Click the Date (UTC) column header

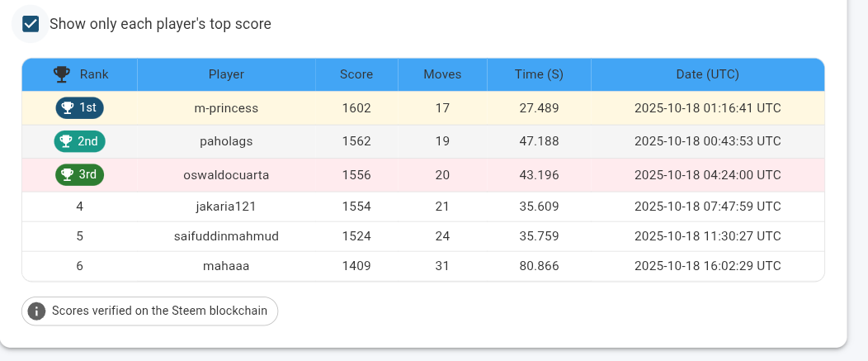point(707,74)
